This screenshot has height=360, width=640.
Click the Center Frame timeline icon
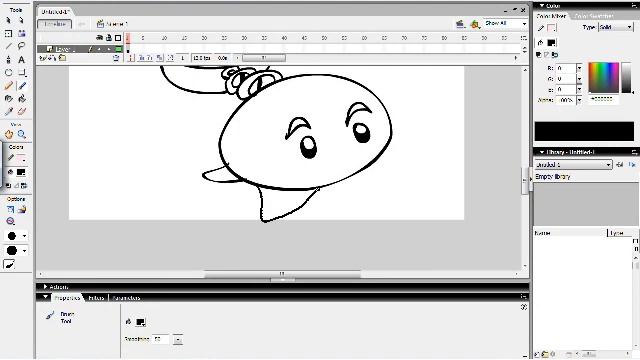pos(131,58)
